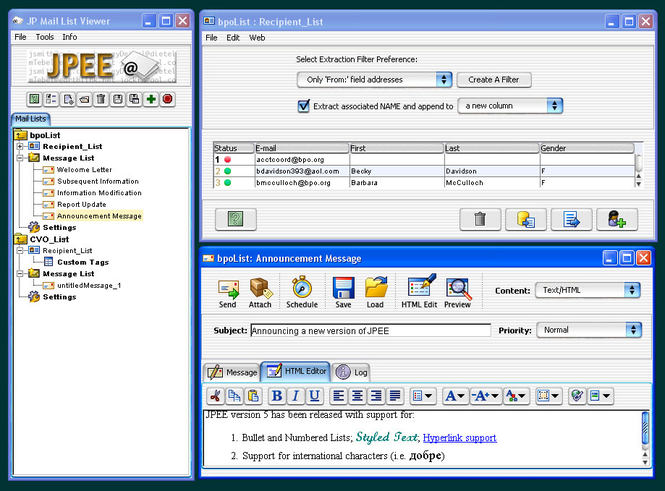Click the red stop icon in Mail List Viewer
This screenshot has width=665, height=491.
coord(168,99)
